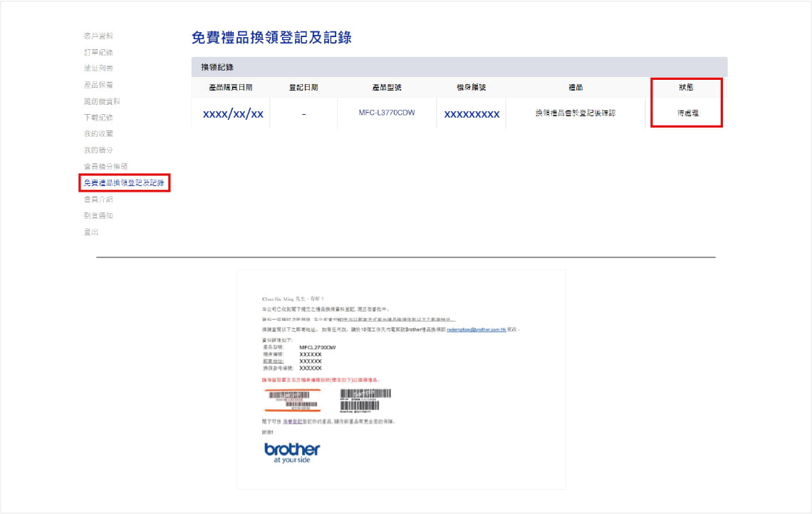Click the redemption@brother.com.hk email link

(x=476, y=331)
